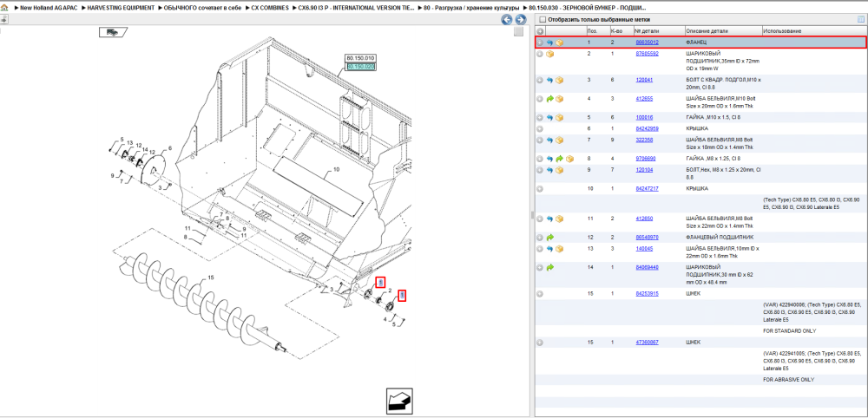
Task: Add part 86548970 with its plus icon
Action: coord(540,238)
